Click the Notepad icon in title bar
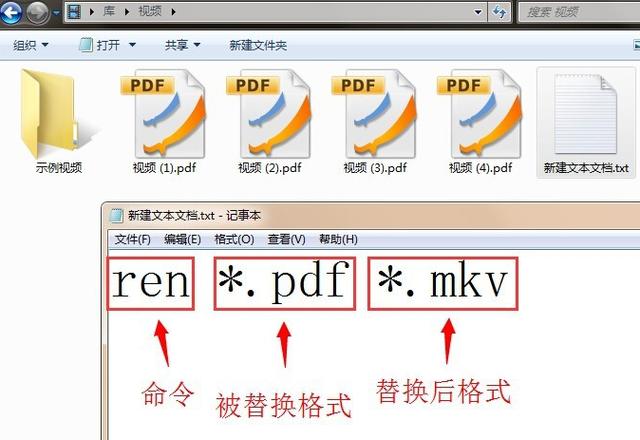Screen dimensions: 640x440 pyautogui.click(x=116, y=216)
